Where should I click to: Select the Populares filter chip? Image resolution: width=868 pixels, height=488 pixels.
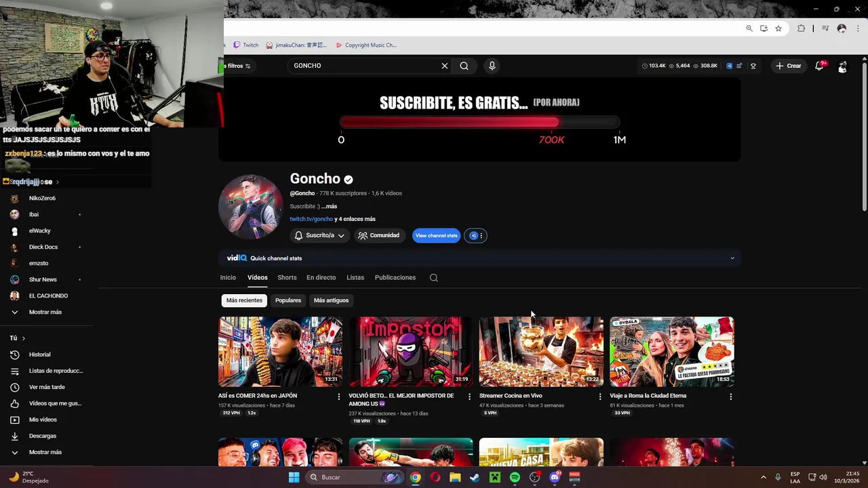(x=288, y=300)
